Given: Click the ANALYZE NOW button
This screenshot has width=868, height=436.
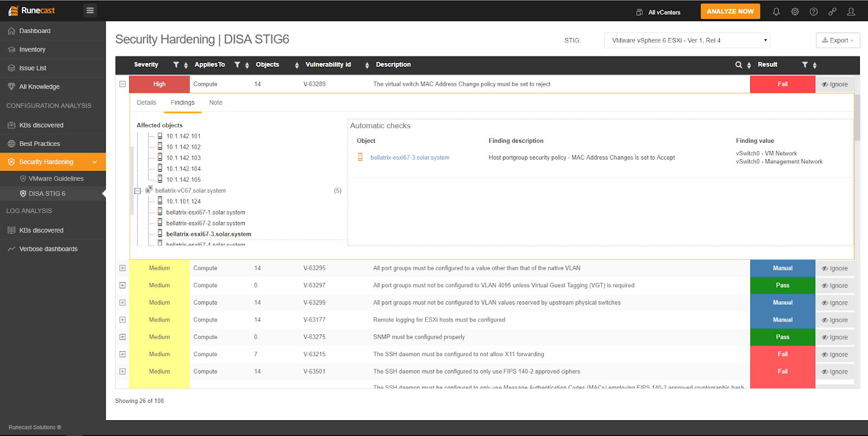Looking at the screenshot, I should click(x=730, y=11).
